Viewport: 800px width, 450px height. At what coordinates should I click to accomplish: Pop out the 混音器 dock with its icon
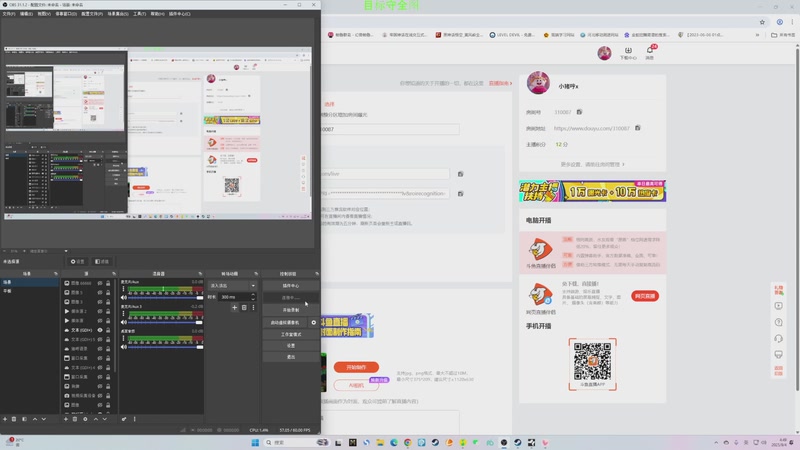[x=200, y=274]
